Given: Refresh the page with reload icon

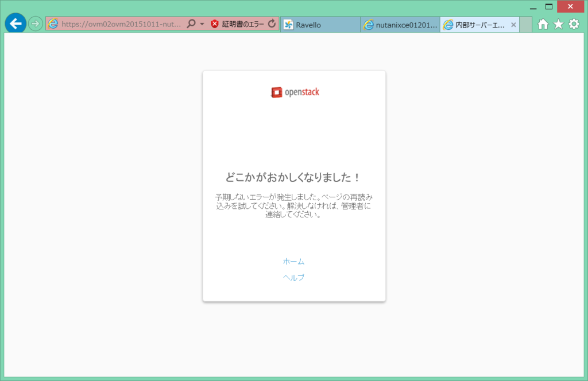Looking at the screenshot, I should [272, 24].
